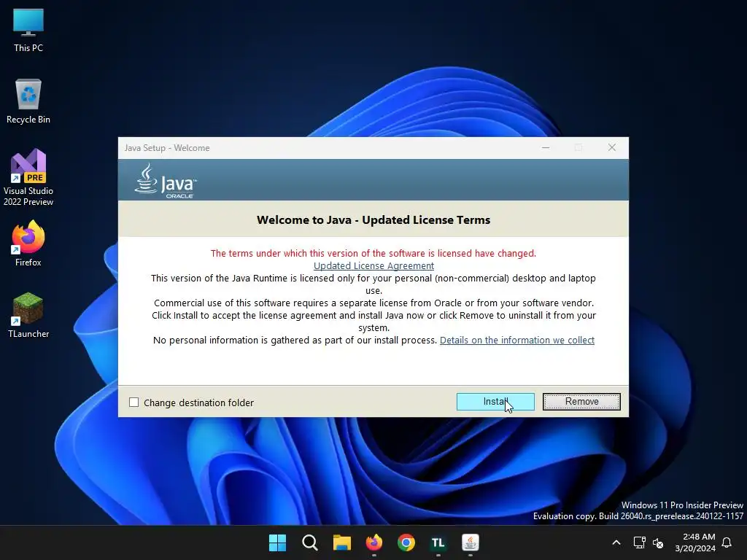Click the muted volume tray icon
This screenshot has width=747, height=560.
[658, 542]
